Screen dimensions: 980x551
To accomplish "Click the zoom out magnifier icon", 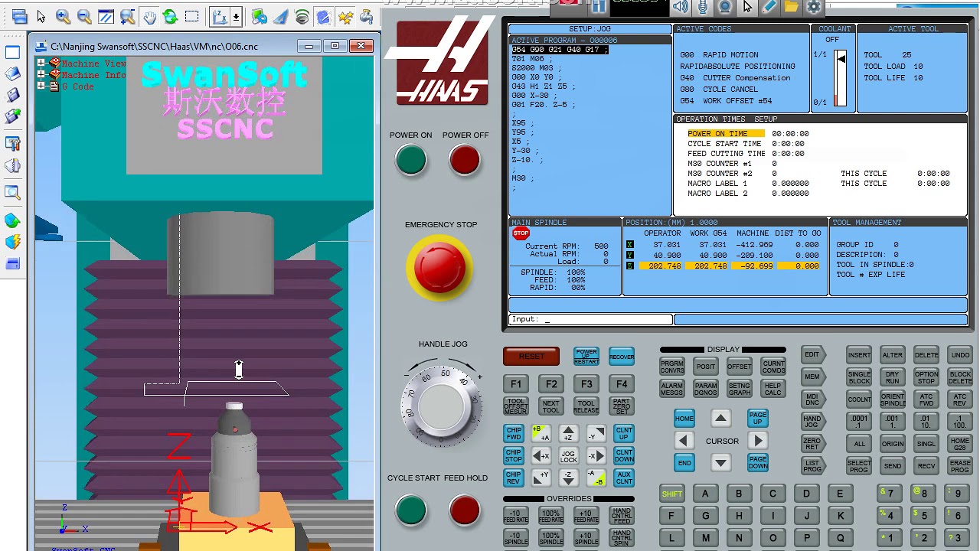I will (x=84, y=16).
